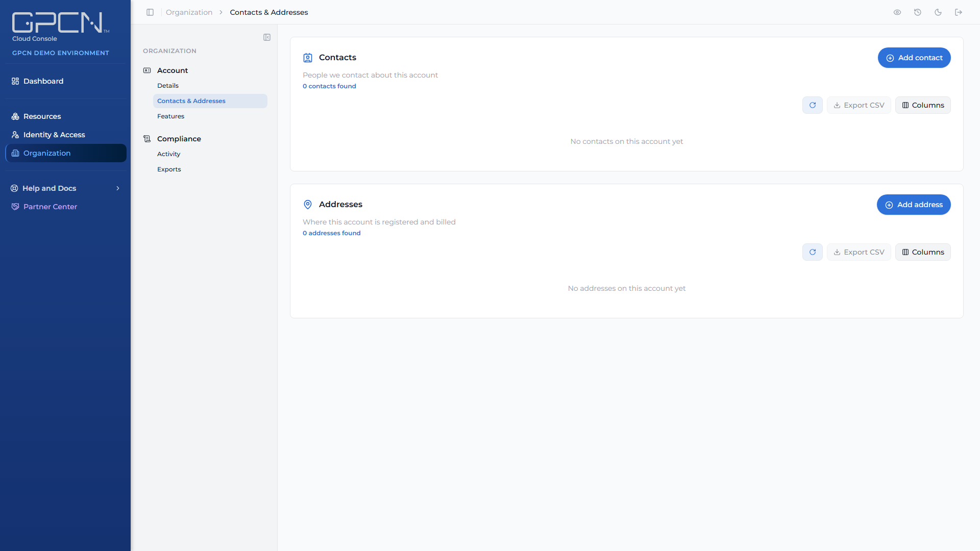Export the Contacts table to CSV
The image size is (980, 551).
(859, 105)
